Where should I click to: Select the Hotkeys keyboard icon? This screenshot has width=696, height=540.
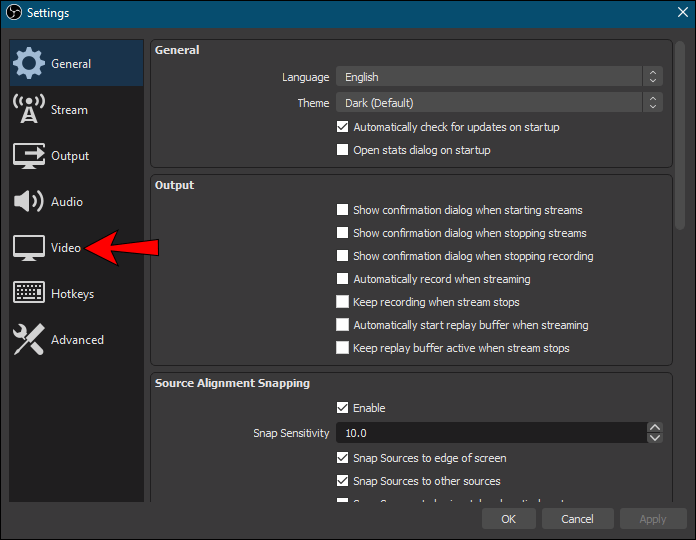[28, 294]
